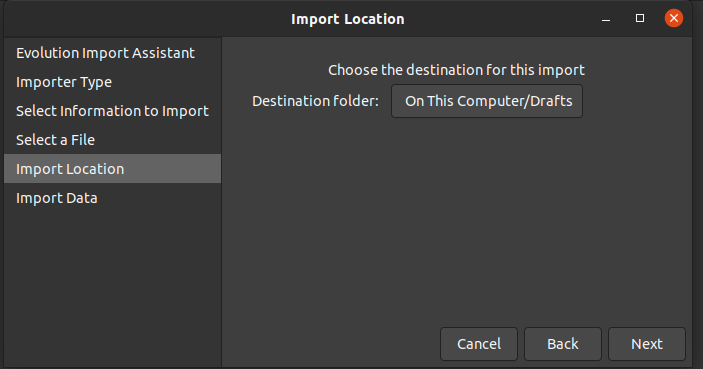
Task: Click the 'Choose the destination for this import' text
Action: click(x=456, y=70)
